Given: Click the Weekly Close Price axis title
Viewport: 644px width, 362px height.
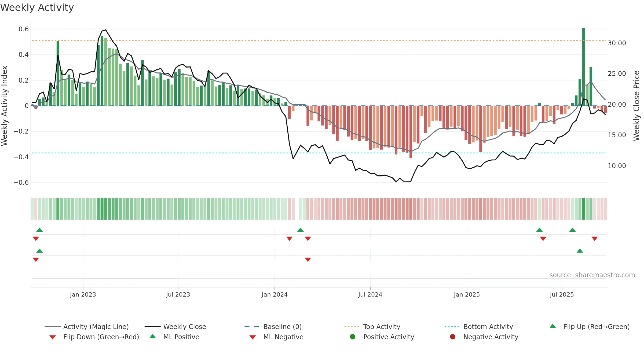Looking at the screenshot, I should click(636, 106).
